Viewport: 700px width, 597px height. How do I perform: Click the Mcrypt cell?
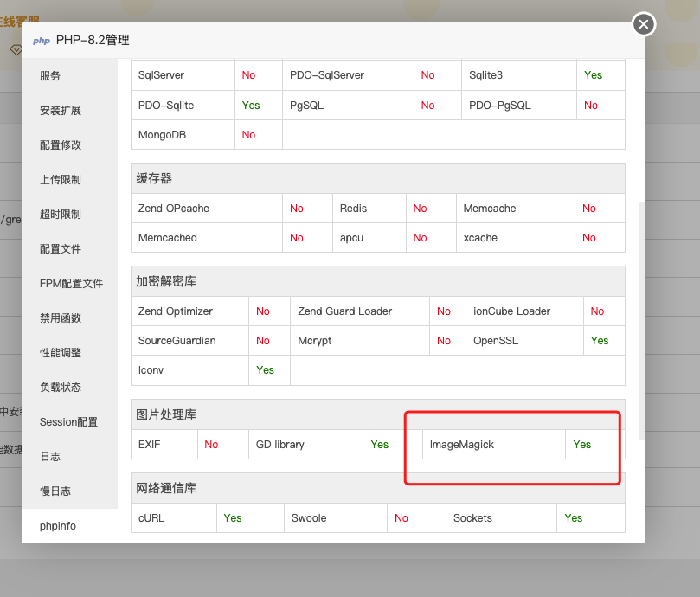(x=360, y=341)
